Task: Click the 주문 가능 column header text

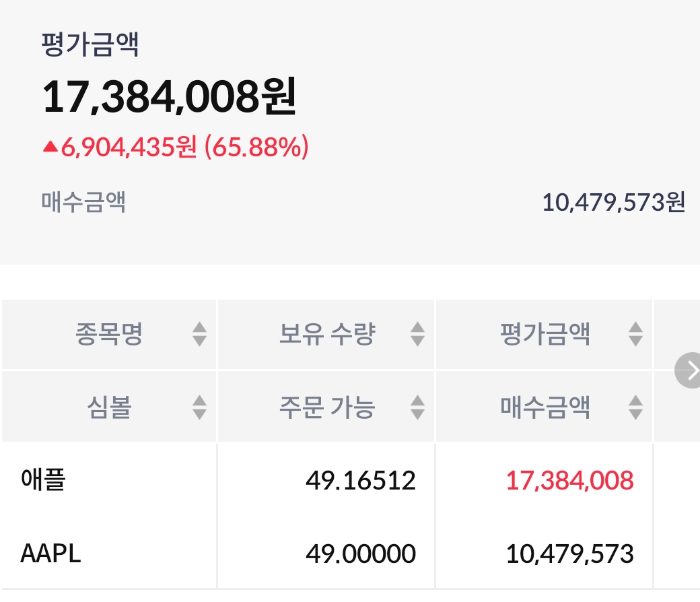Action: (327, 407)
